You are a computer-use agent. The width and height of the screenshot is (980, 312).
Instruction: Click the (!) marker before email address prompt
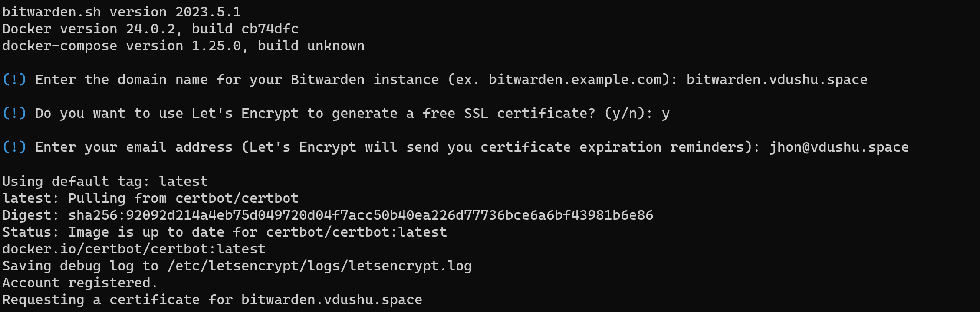click(x=14, y=147)
